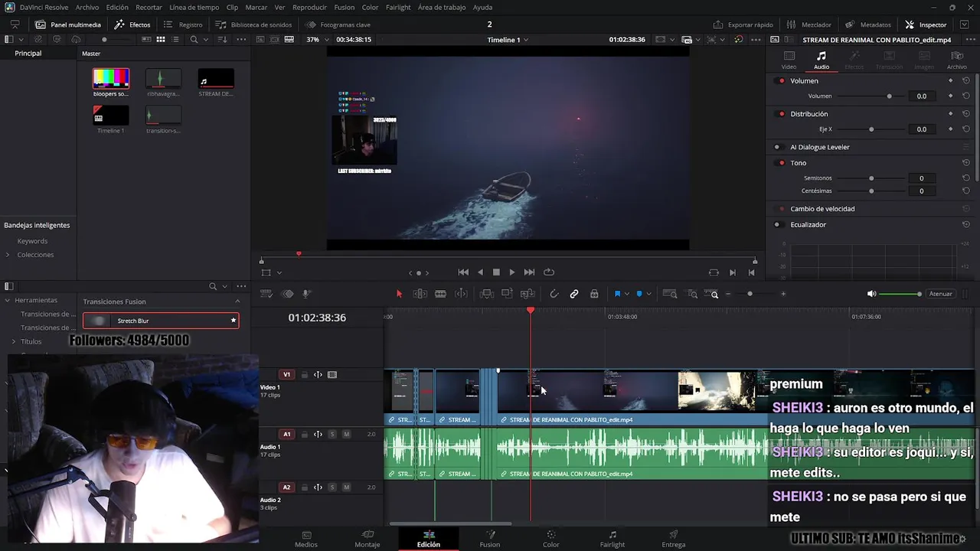Toggle loop playback button

(549, 272)
